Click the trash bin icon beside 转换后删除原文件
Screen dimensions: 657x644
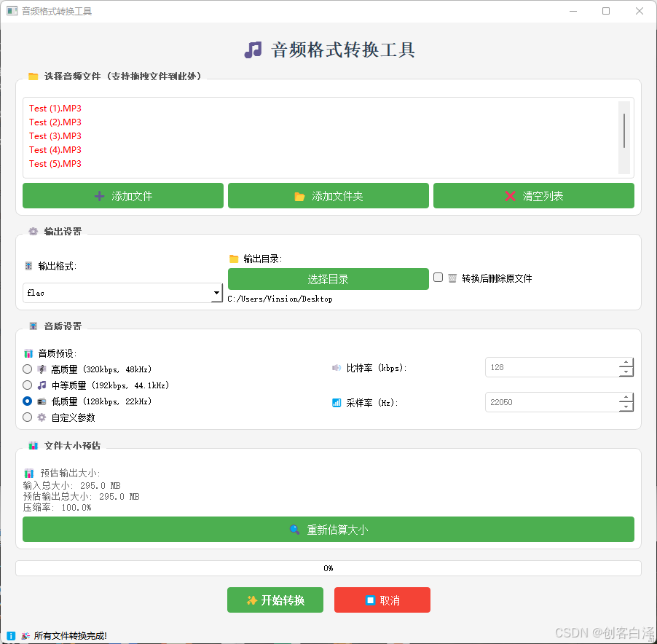[x=452, y=278]
